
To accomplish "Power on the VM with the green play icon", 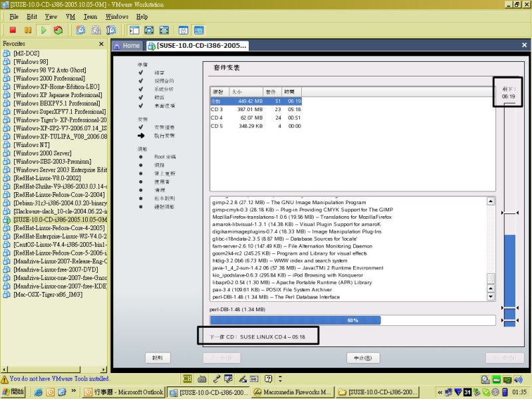I will pos(43,30).
